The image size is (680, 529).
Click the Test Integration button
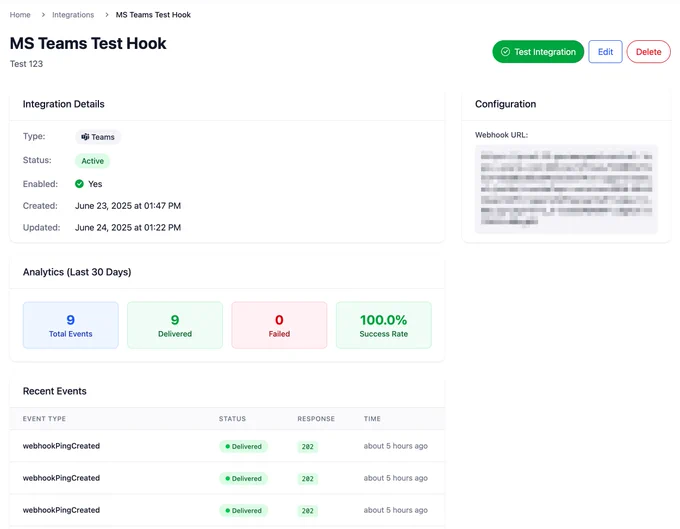(538, 52)
